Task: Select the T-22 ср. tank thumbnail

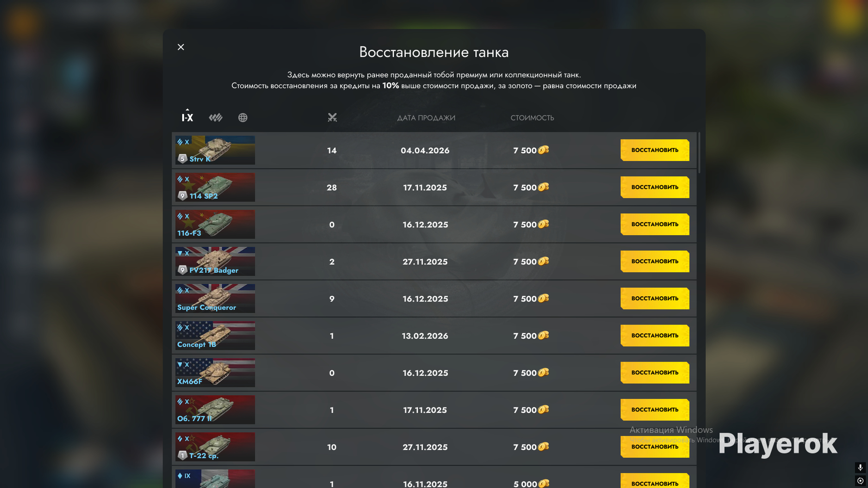Action: tap(215, 447)
